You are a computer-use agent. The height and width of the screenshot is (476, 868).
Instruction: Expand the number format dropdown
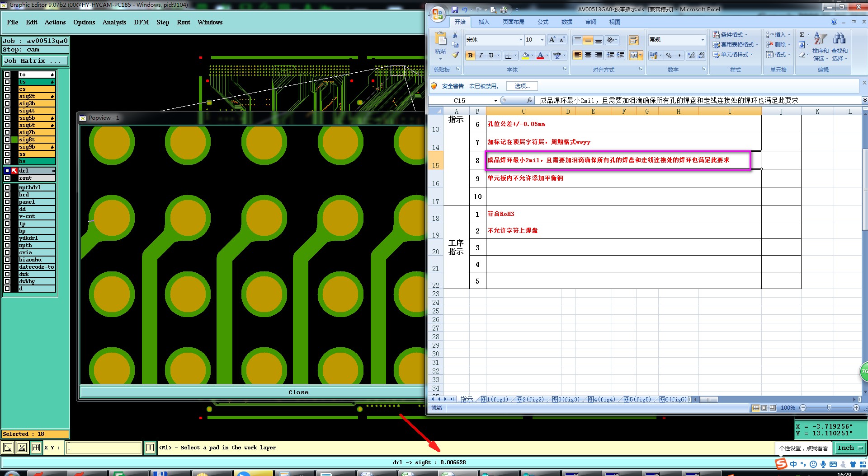point(702,40)
